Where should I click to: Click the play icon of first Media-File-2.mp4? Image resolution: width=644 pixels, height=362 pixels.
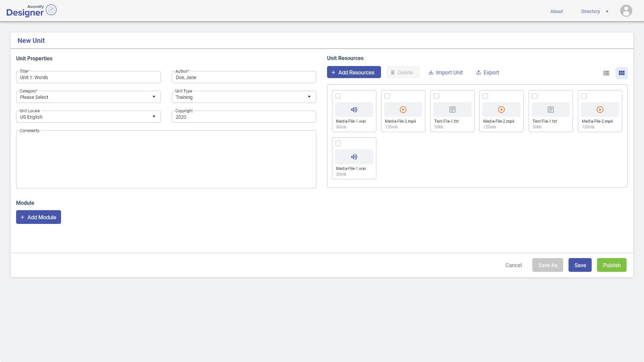(x=403, y=110)
